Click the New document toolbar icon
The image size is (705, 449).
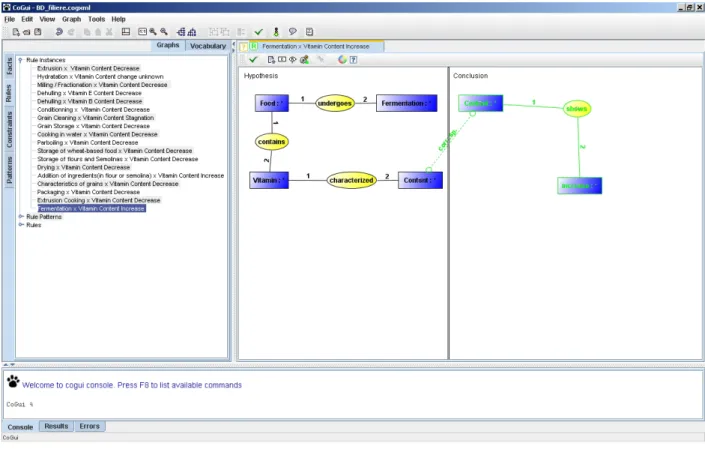pos(16,32)
